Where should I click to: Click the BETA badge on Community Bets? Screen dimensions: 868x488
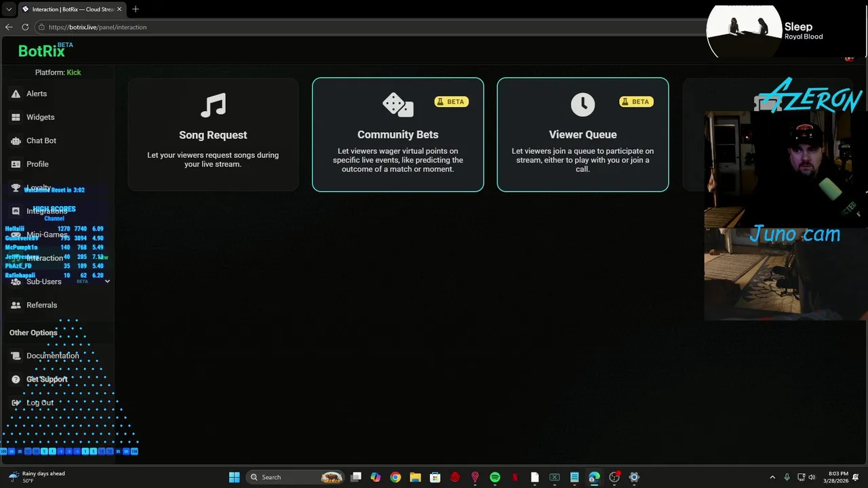tap(452, 102)
